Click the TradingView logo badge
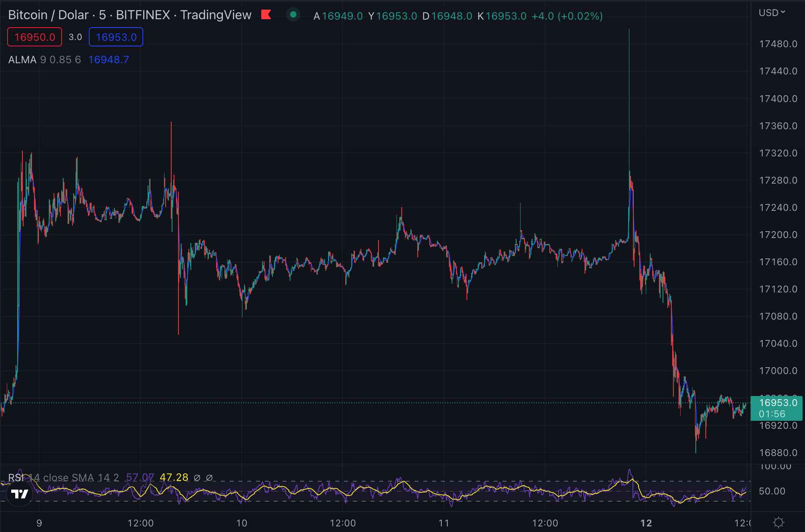The height and width of the screenshot is (532, 805). (x=20, y=494)
